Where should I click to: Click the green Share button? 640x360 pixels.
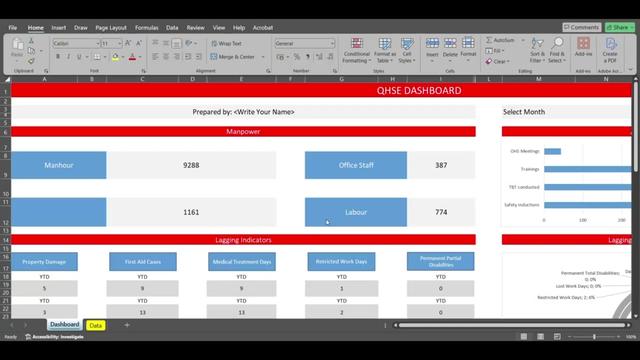620,27
